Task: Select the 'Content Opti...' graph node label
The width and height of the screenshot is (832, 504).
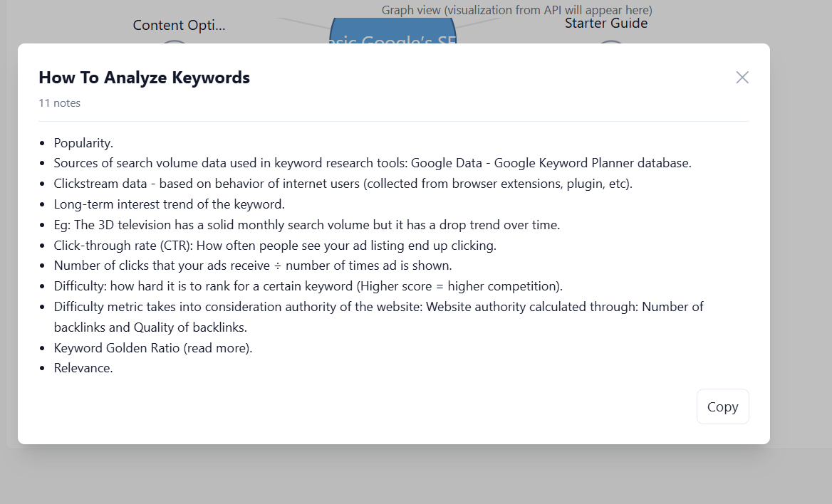Action: pyautogui.click(x=179, y=25)
